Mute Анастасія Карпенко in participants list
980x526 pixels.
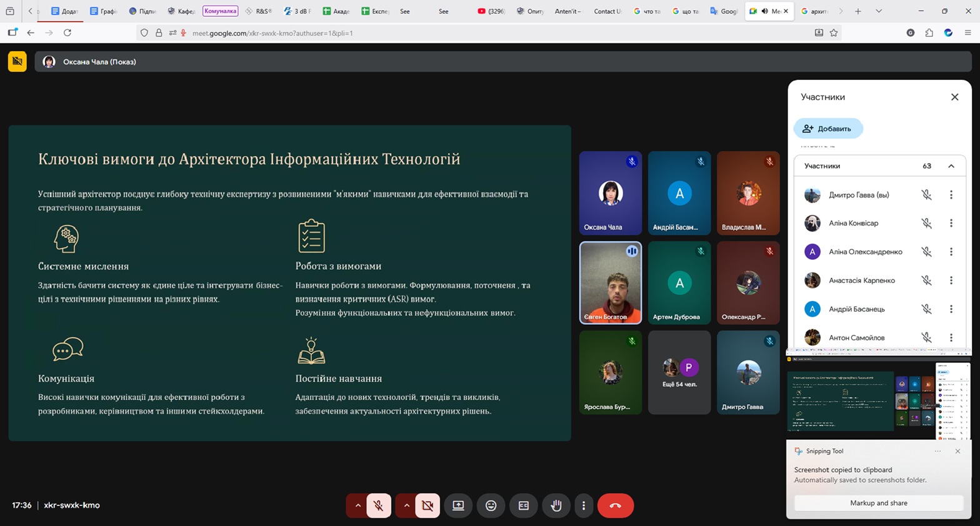926,280
